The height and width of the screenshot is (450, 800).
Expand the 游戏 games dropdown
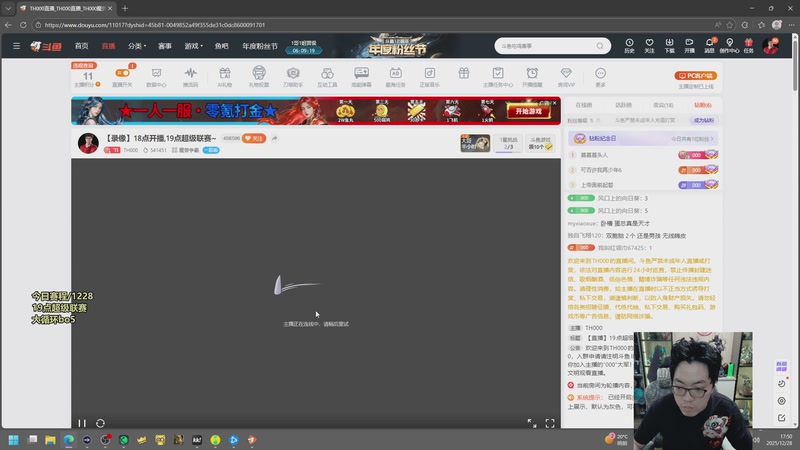(193, 46)
